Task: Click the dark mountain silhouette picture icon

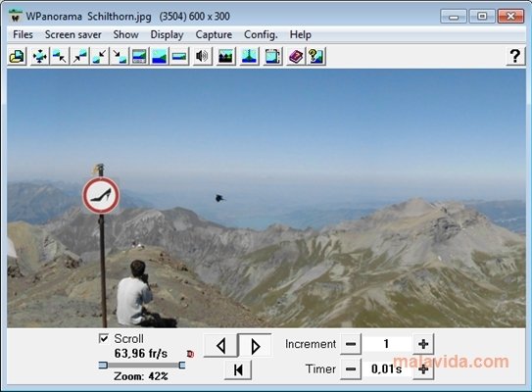Action: [226, 56]
